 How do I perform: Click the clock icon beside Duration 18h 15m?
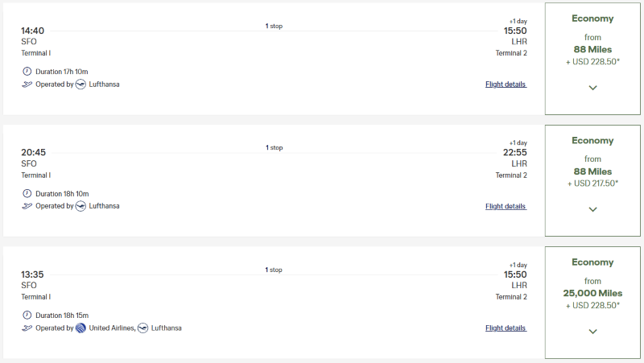27,316
